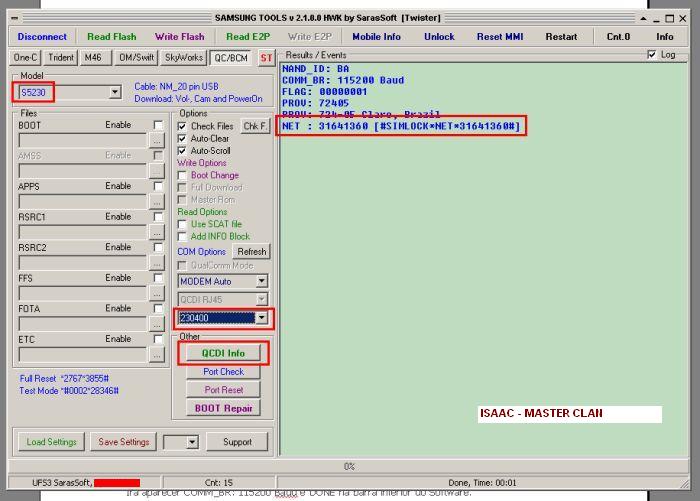The width and height of the screenshot is (700, 501).
Task: Click the FFS file path field
Action: [83, 293]
